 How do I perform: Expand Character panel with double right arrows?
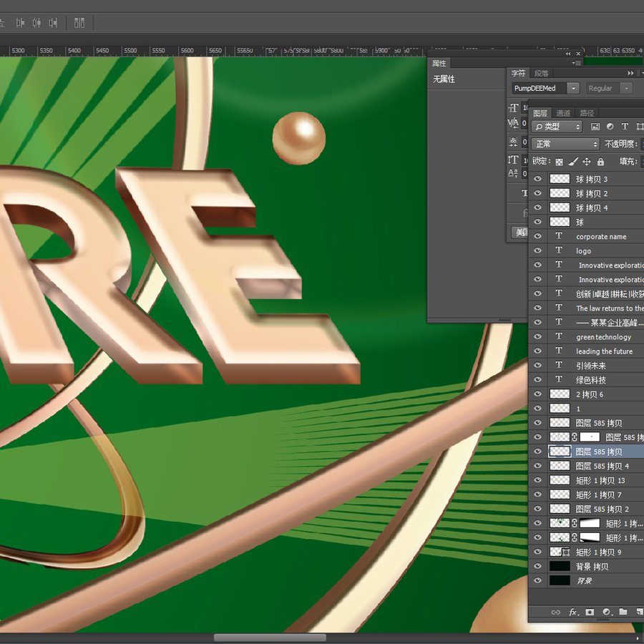(x=631, y=73)
